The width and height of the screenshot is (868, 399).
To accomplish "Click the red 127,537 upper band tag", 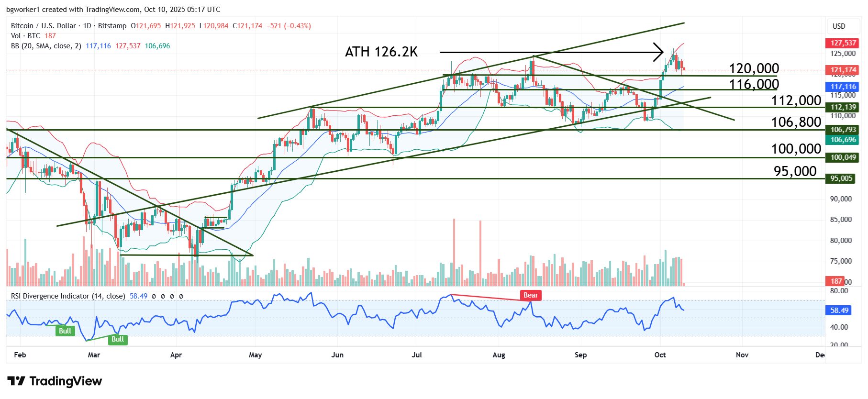I will coord(843,43).
